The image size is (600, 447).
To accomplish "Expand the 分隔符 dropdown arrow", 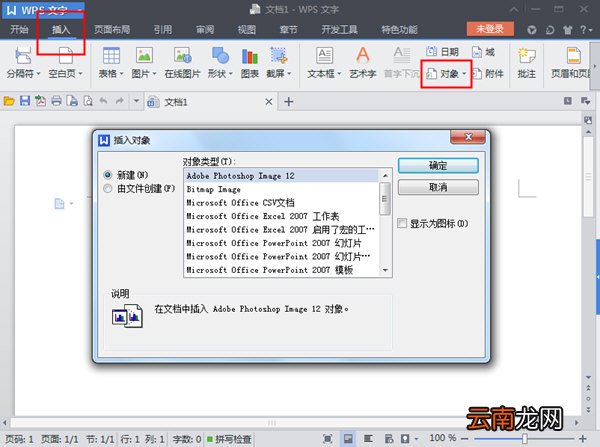I will point(38,73).
